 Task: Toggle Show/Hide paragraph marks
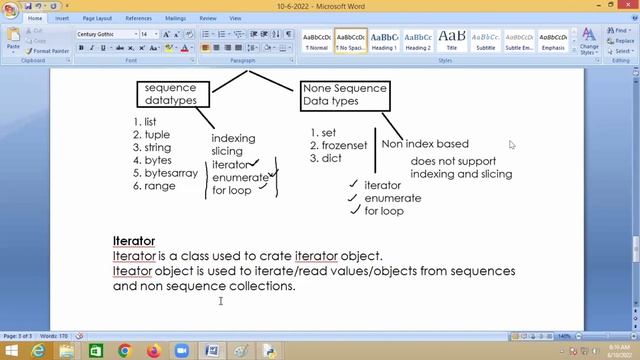(289, 34)
